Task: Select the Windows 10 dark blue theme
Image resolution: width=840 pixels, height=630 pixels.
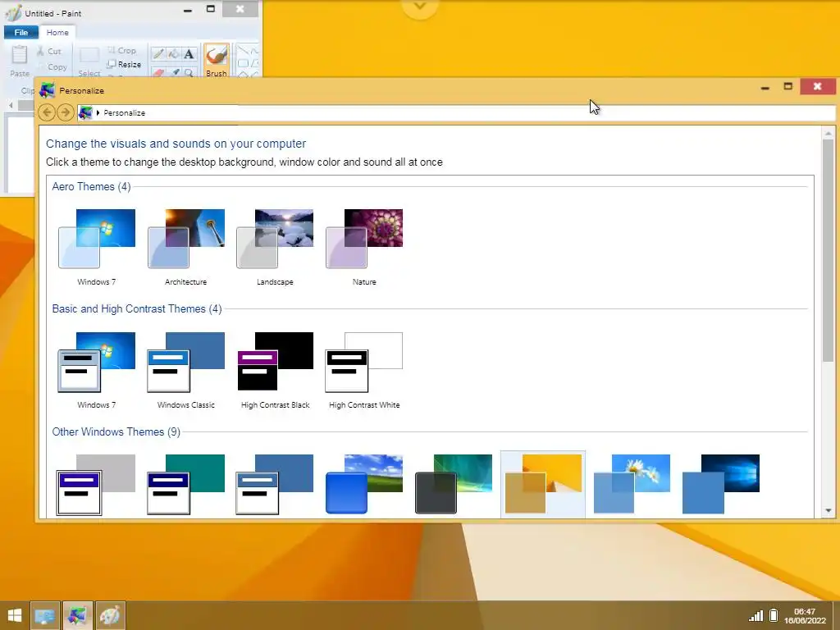Action: (x=721, y=484)
